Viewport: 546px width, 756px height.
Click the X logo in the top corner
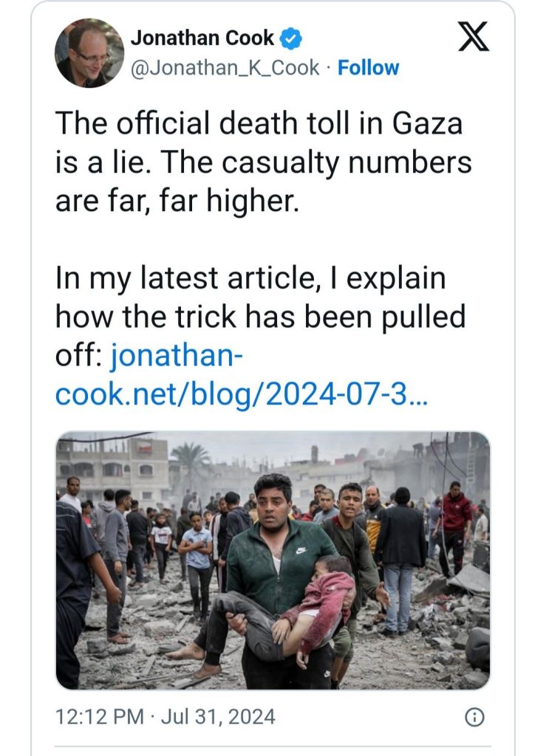click(x=473, y=37)
